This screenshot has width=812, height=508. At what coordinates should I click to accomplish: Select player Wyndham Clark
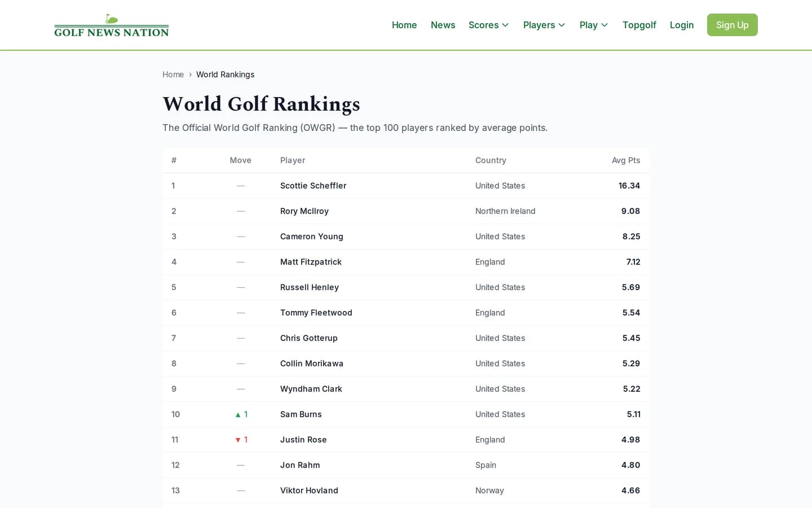point(311,389)
